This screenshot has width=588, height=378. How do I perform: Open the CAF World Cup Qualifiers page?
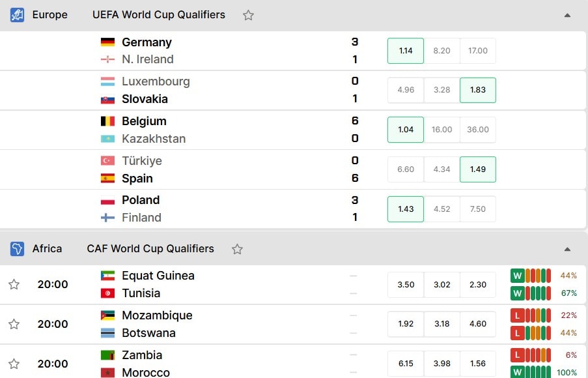click(150, 248)
